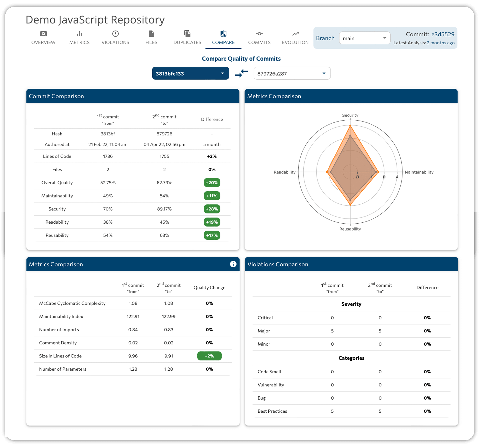Click the Evolution trend line icon
The image size is (481, 448).
pyautogui.click(x=295, y=34)
